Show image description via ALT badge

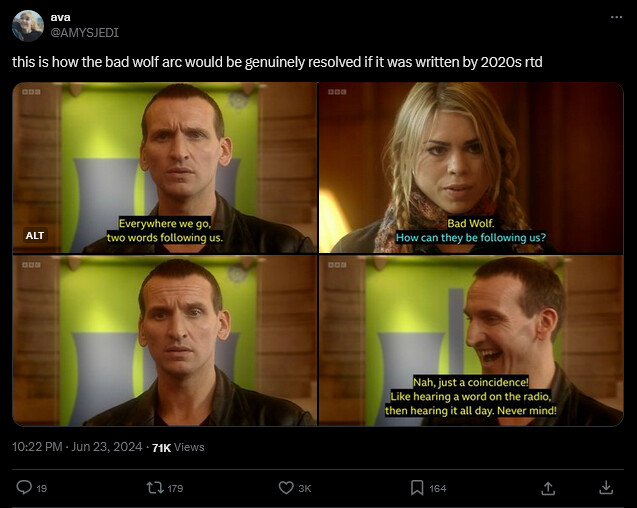pos(35,235)
